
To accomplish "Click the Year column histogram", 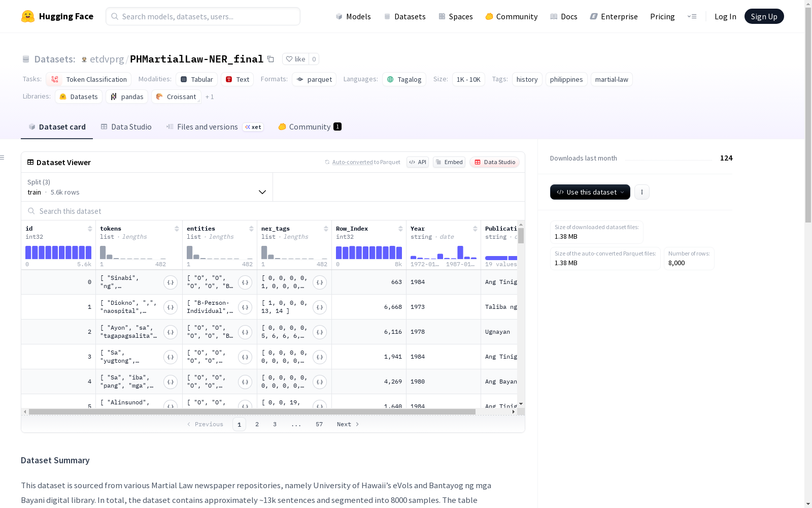I will point(444,252).
